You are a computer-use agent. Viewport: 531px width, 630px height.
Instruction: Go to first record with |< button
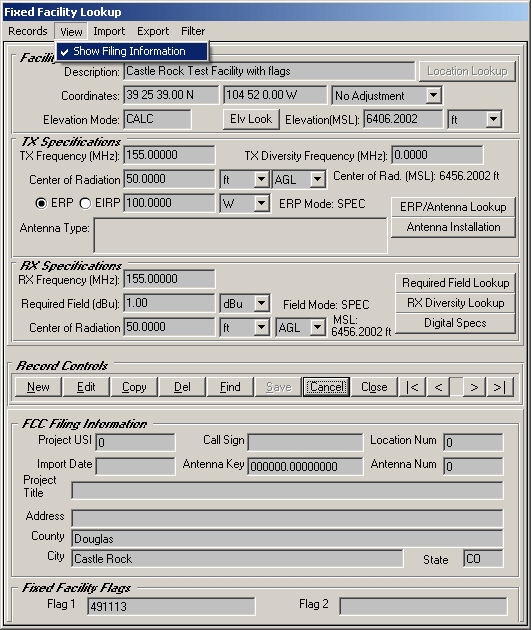coord(413,387)
